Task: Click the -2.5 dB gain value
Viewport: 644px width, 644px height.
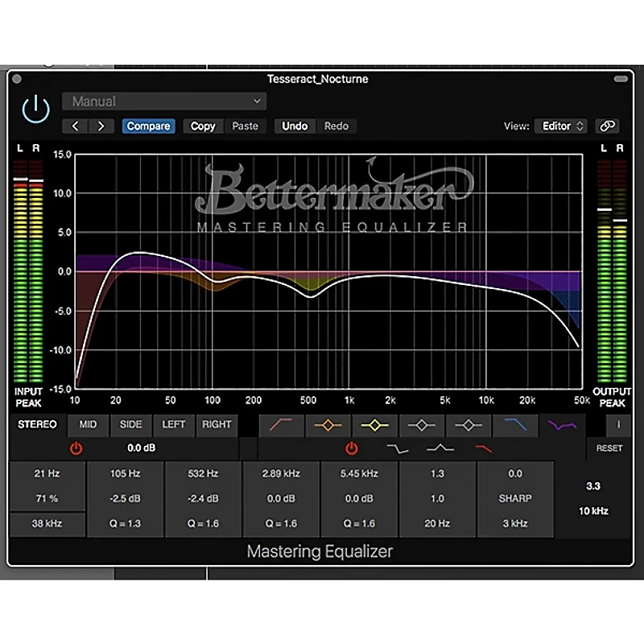Action: click(x=126, y=498)
